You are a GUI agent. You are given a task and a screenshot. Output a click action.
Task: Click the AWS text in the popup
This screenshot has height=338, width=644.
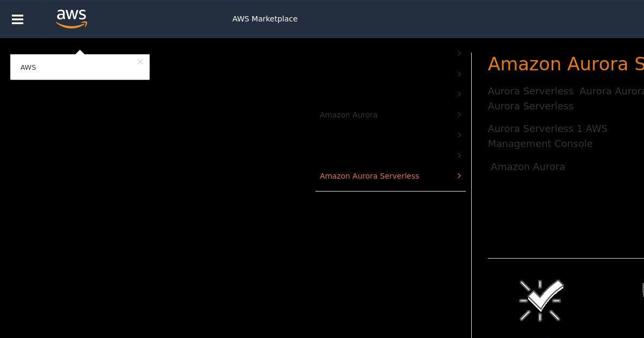28,67
